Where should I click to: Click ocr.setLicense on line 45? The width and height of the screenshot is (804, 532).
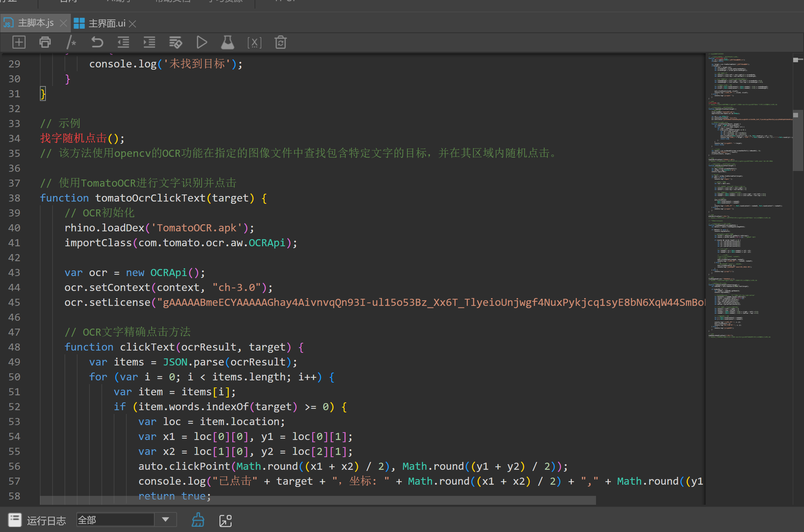pos(107,302)
